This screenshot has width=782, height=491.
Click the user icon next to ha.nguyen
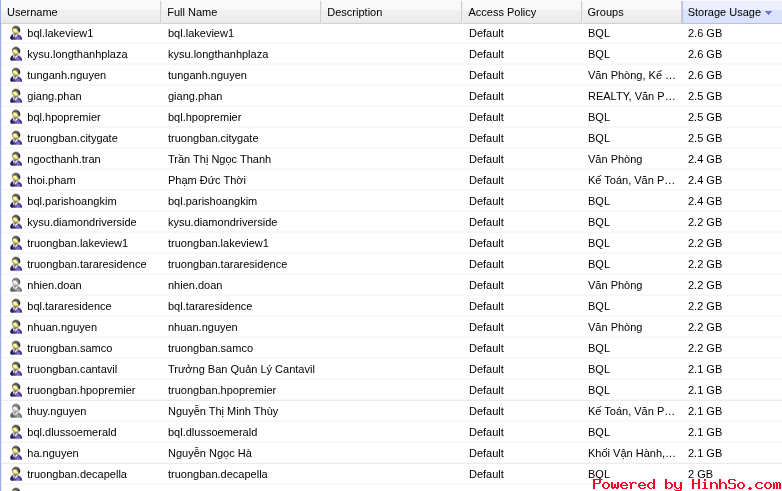click(x=15, y=453)
